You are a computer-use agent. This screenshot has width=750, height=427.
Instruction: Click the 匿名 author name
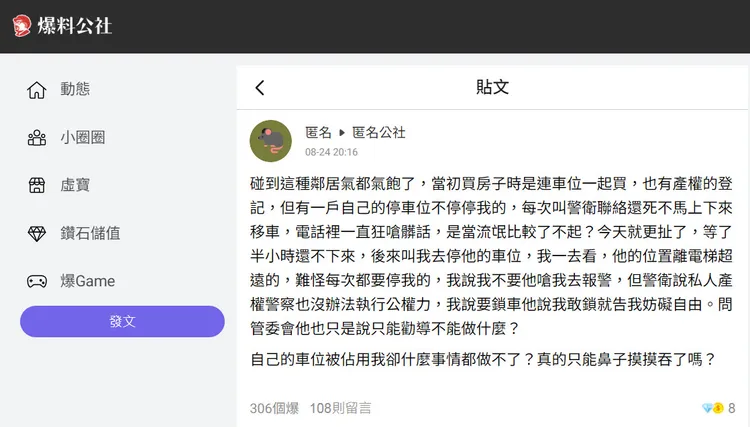(319, 132)
